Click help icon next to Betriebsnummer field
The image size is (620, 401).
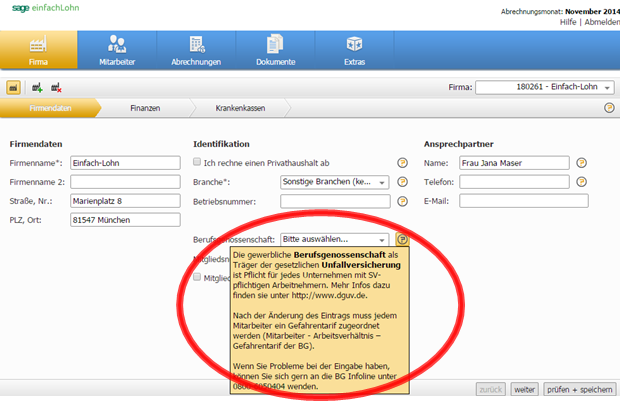[403, 201]
